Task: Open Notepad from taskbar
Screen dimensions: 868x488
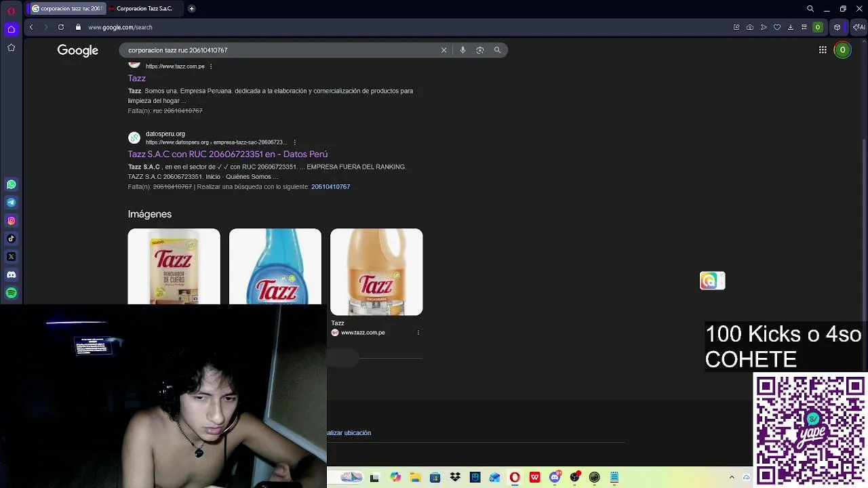Action: tap(614, 478)
